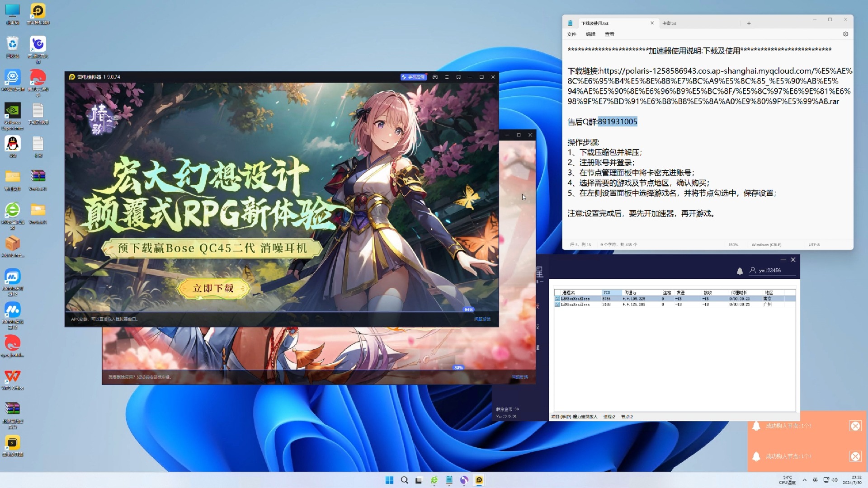This screenshot has height=488, width=868.
Task: Open the GeForce Experience desktop icon
Action: [13, 116]
